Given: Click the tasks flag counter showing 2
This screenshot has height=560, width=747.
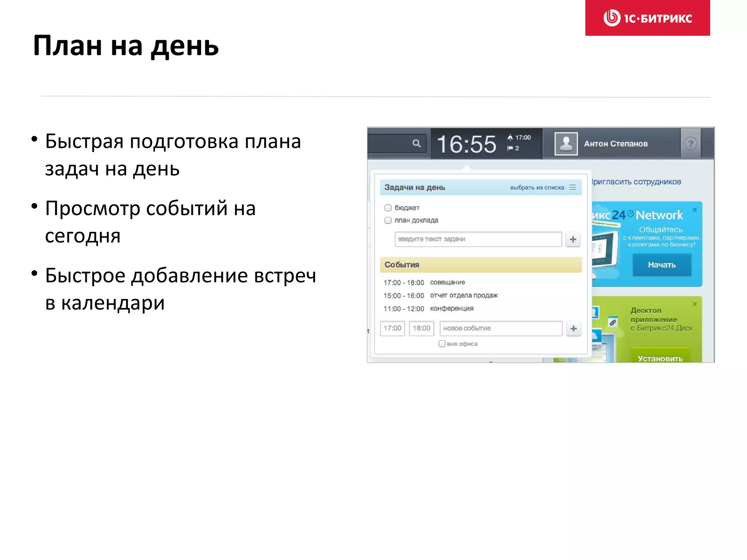Looking at the screenshot, I should tap(513, 148).
